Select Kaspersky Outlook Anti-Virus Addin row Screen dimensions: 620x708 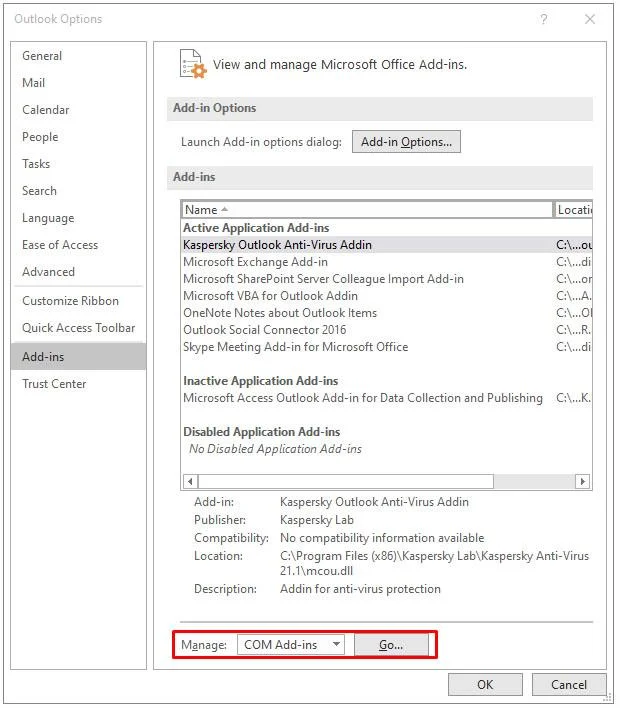tap(387, 245)
